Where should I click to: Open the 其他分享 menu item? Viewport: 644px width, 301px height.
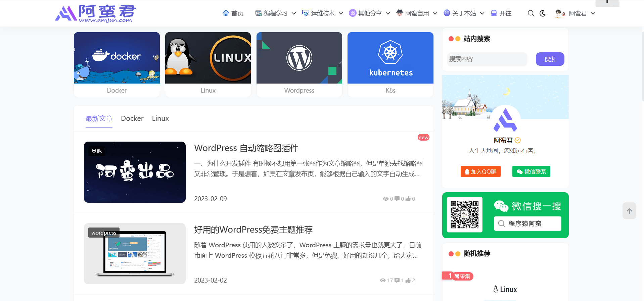pyautogui.click(x=370, y=13)
